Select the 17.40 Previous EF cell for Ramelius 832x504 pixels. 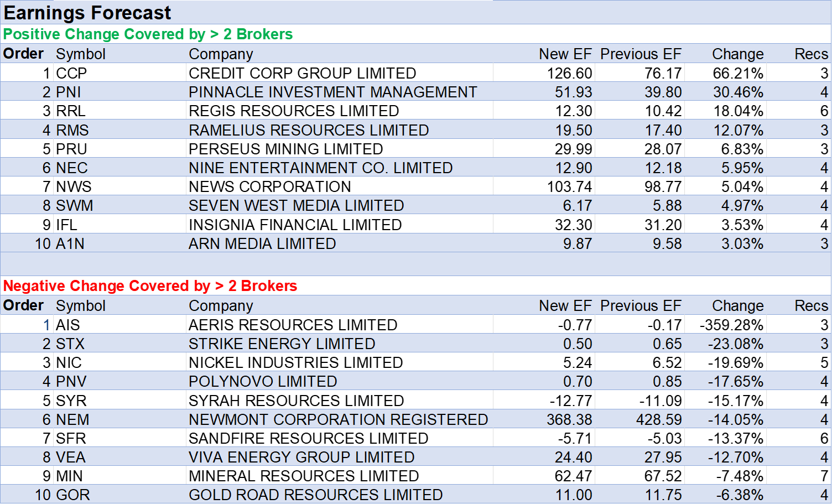point(663,130)
